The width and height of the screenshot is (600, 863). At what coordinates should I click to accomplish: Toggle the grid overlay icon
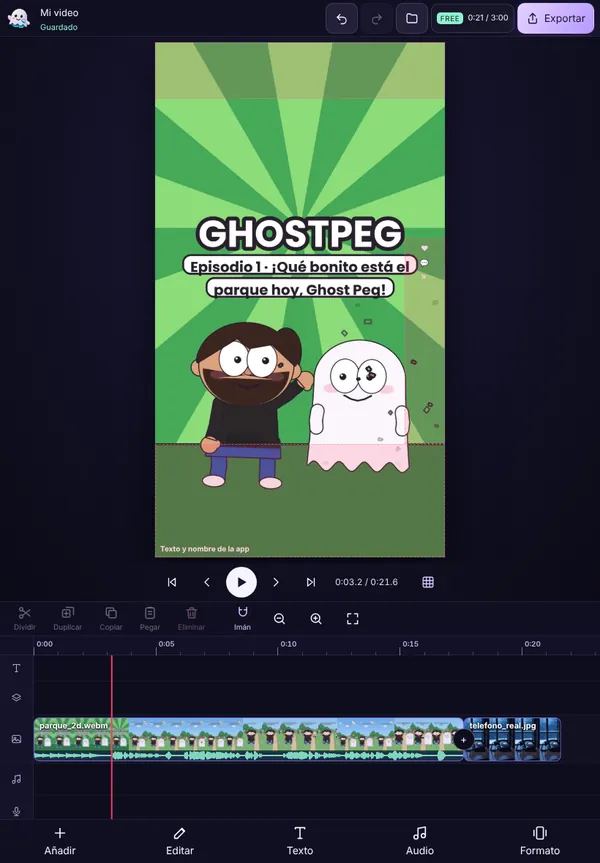pos(428,582)
